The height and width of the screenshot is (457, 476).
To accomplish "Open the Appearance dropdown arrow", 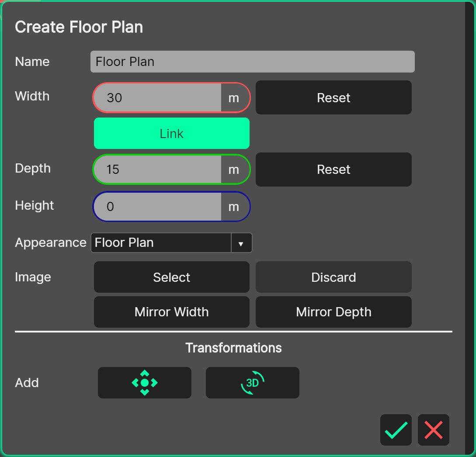I will pos(241,243).
